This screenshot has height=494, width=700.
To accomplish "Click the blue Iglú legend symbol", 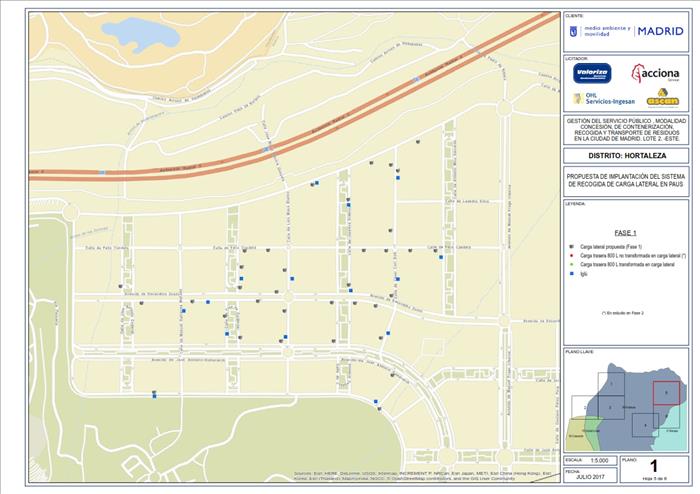I will [571, 273].
